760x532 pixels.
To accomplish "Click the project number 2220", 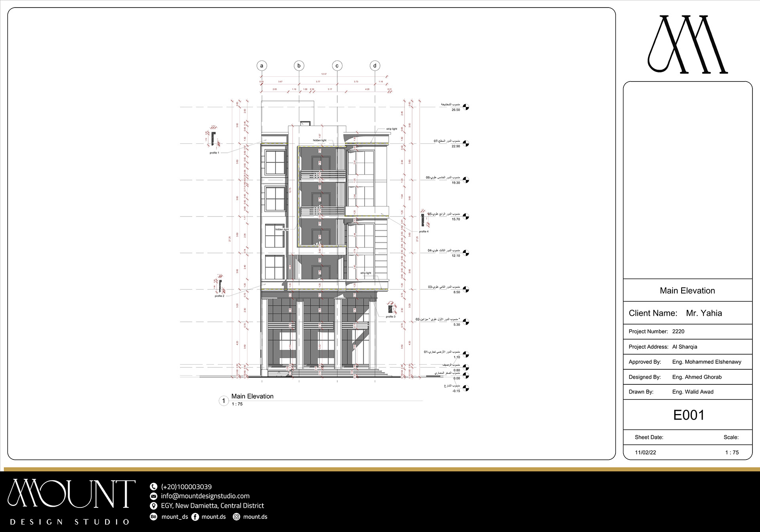I will [x=678, y=331].
